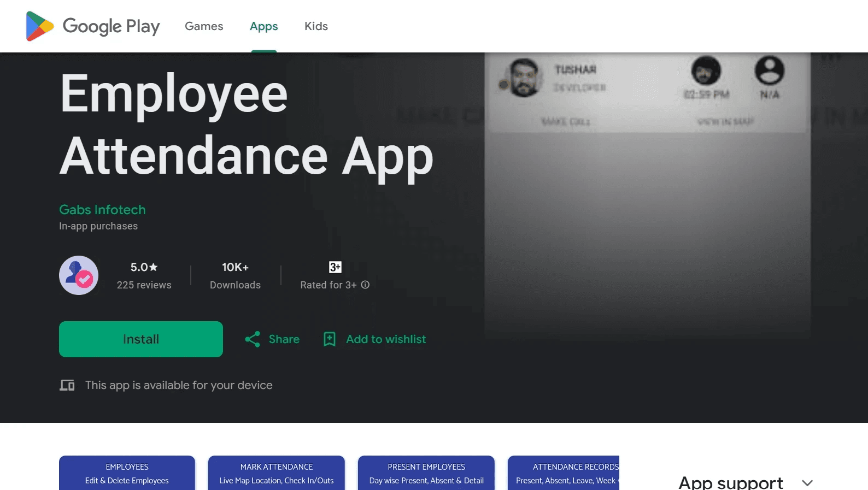
Task: Click the 10K+ Downloads stat
Action: [236, 275]
